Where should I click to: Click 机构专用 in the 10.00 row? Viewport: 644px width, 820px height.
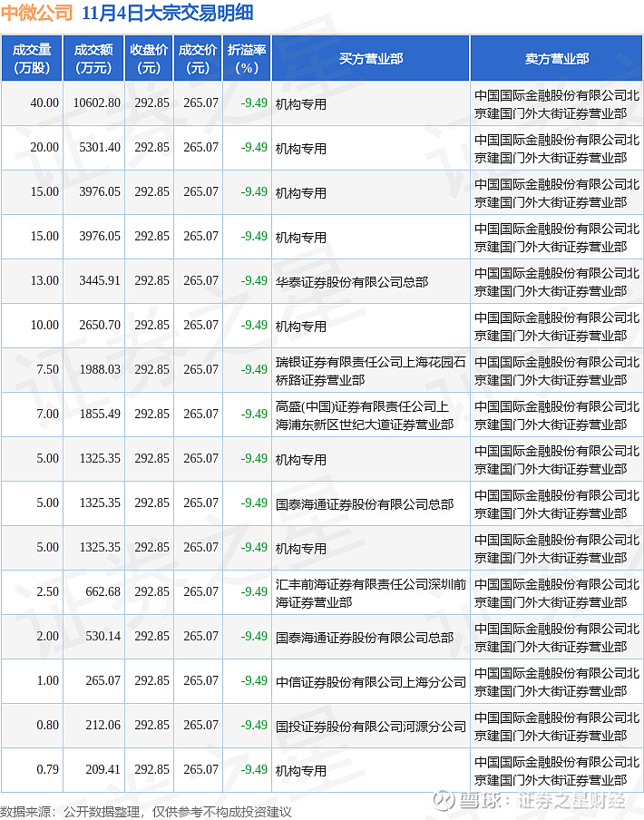(301, 327)
